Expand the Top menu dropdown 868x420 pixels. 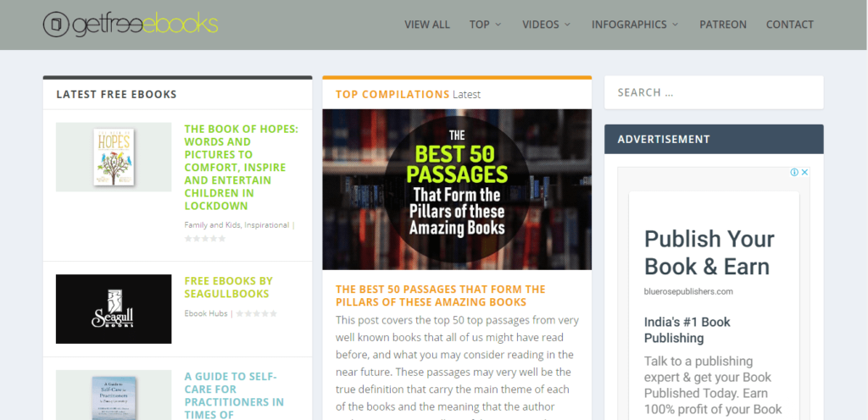pos(486,25)
